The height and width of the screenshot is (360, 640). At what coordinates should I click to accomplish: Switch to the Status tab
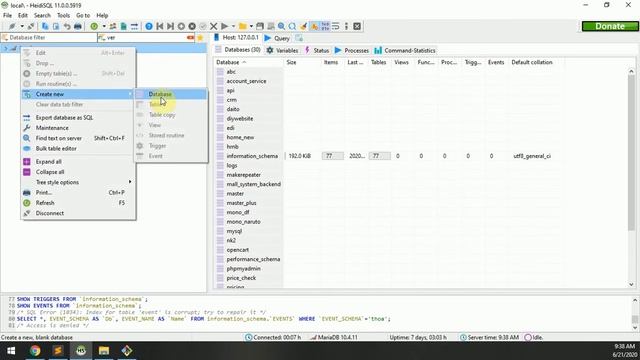point(317,51)
